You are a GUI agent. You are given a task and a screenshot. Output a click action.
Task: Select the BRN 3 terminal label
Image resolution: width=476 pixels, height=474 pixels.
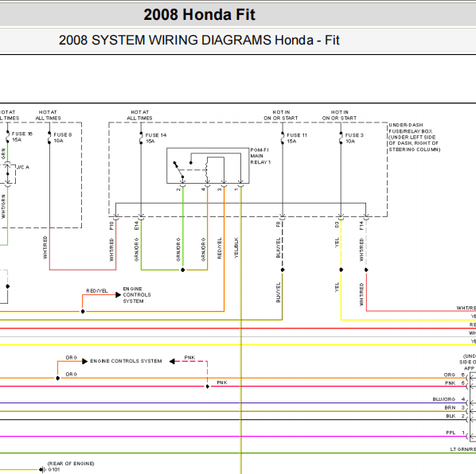coord(455,408)
